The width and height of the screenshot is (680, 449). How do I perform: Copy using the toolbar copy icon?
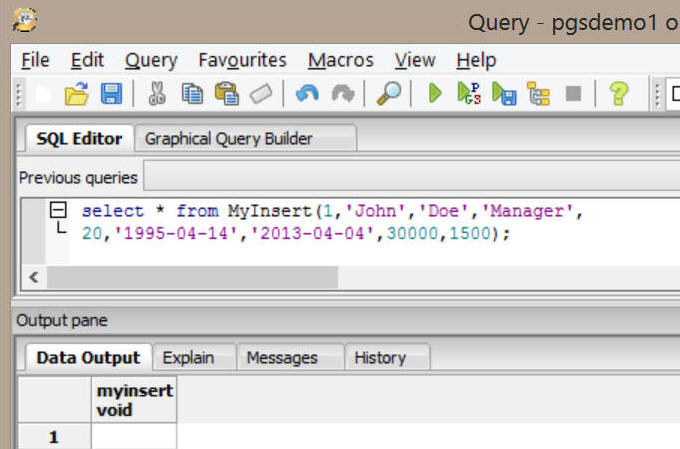(x=192, y=94)
